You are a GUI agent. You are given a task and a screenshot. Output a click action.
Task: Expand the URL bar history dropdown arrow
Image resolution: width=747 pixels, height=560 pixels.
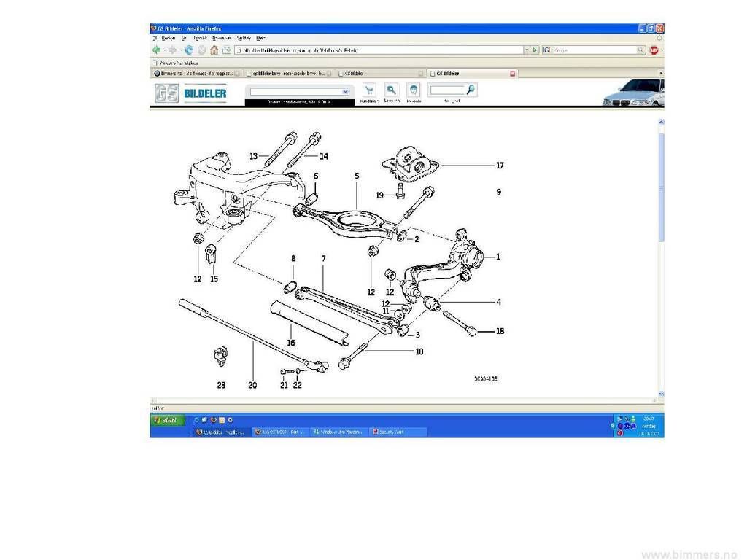526,50
